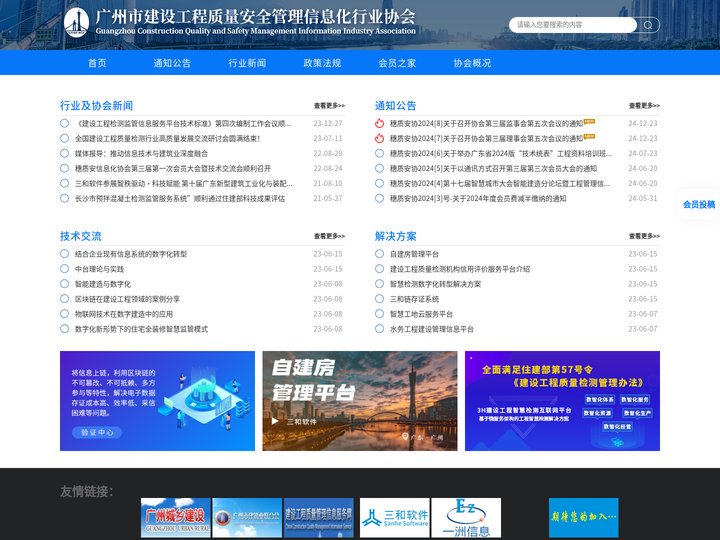Click the circle bullet before 自建房管理平台
Viewport: 720px width, 540px height.
pyautogui.click(x=379, y=253)
